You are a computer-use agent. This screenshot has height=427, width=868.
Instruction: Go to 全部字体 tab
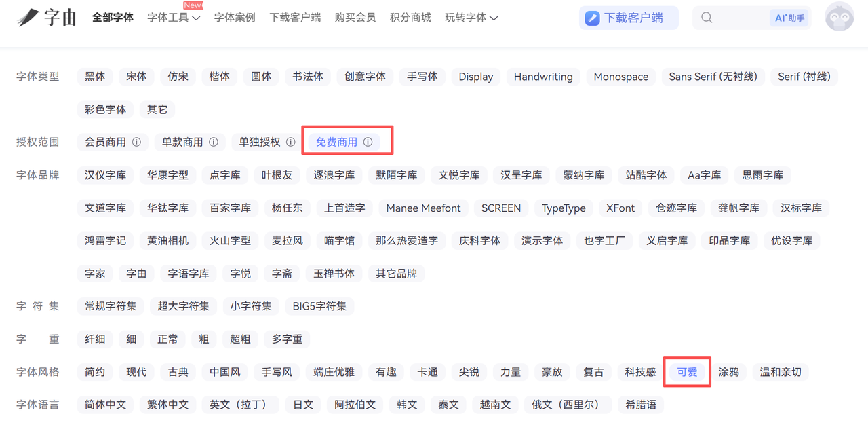tap(113, 18)
